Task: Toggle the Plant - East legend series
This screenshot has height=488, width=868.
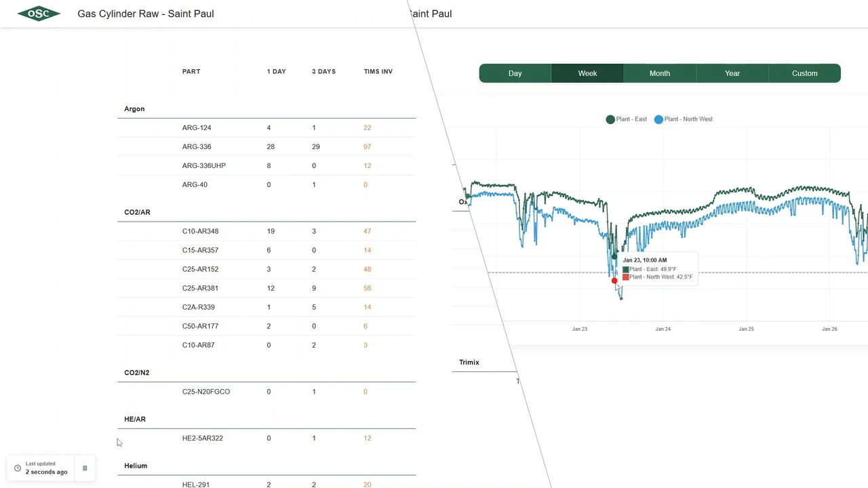Action: 625,119
